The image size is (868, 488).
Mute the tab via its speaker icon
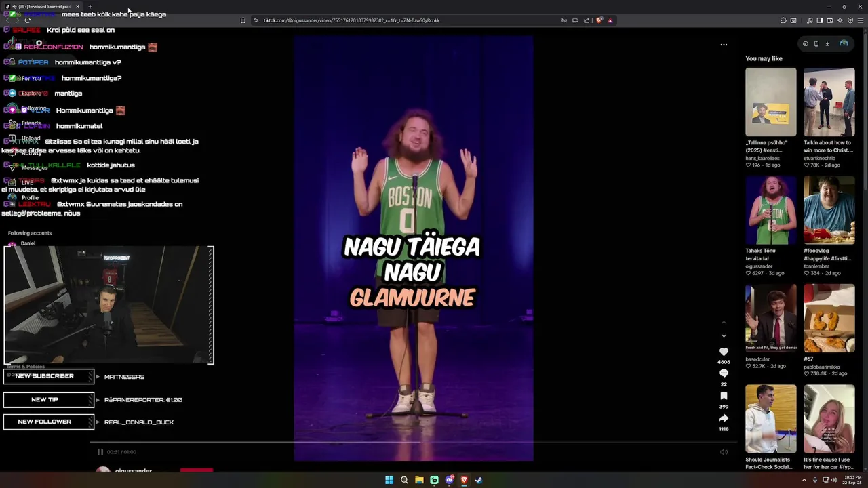[14, 7]
